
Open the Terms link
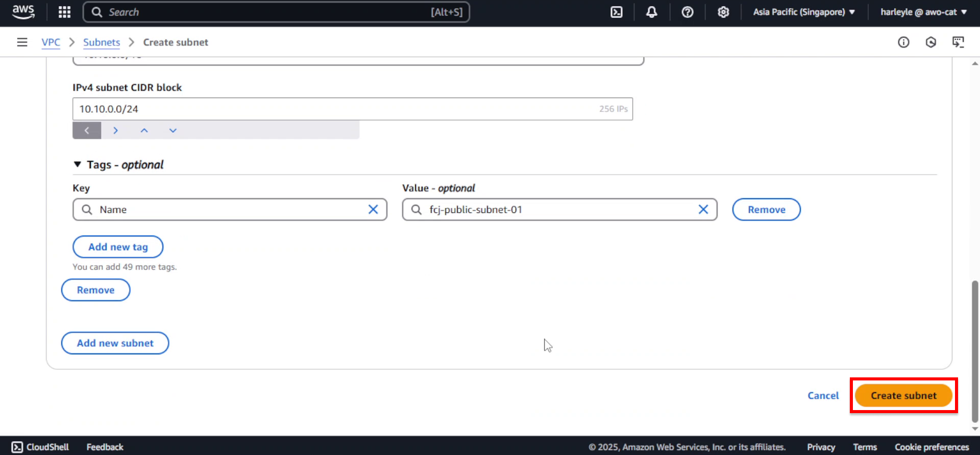point(865,447)
